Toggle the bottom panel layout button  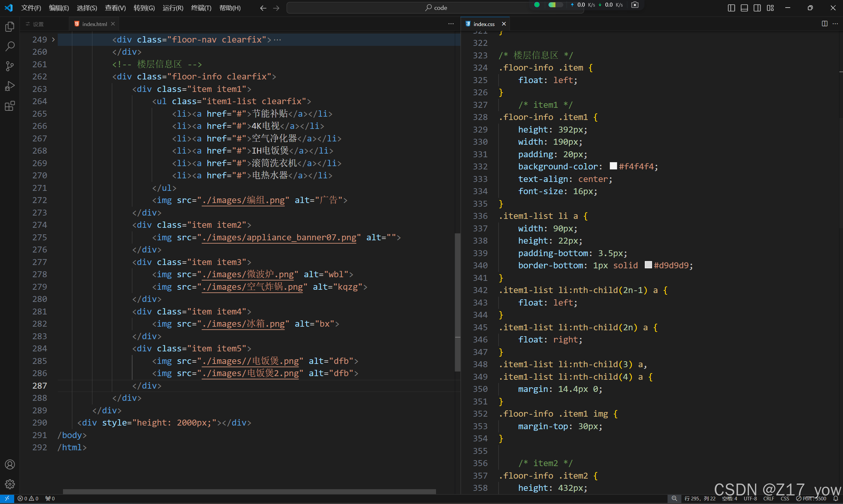(x=744, y=8)
